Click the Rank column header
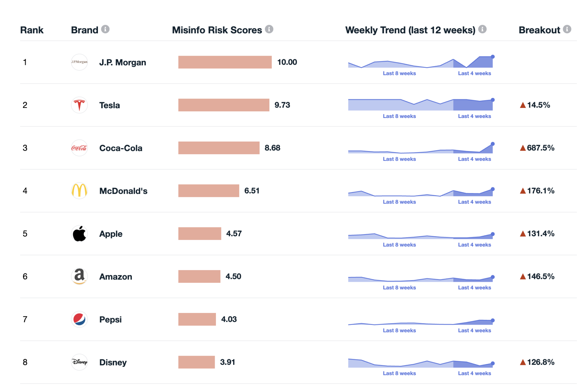Screen dimensions: 588x391 pos(32,30)
